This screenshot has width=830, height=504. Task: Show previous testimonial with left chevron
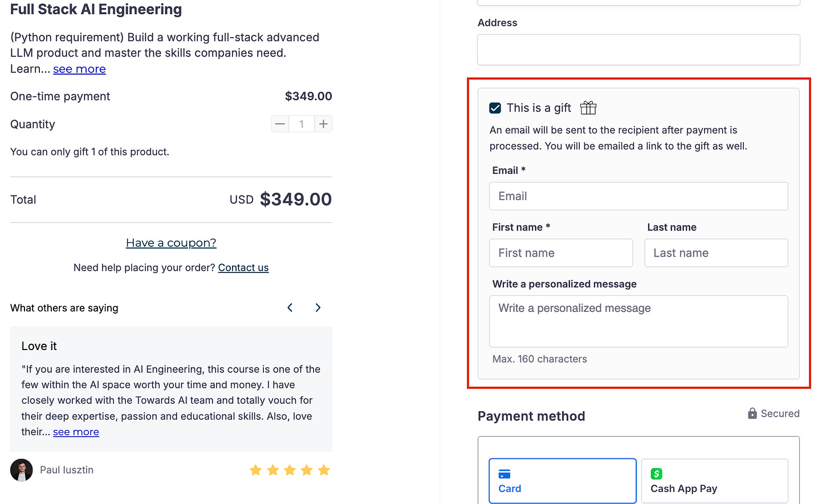coord(290,308)
